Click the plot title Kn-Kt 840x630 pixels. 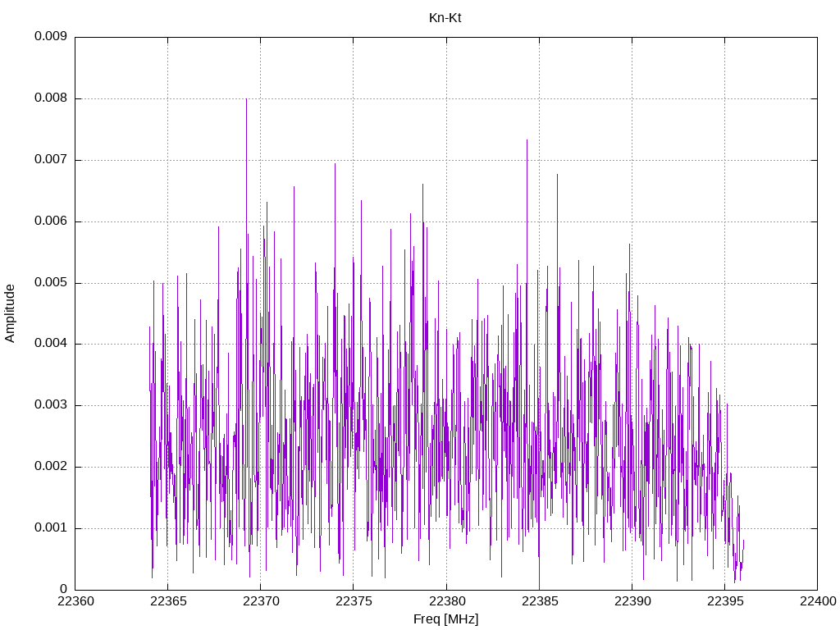(x=445, y=18)
